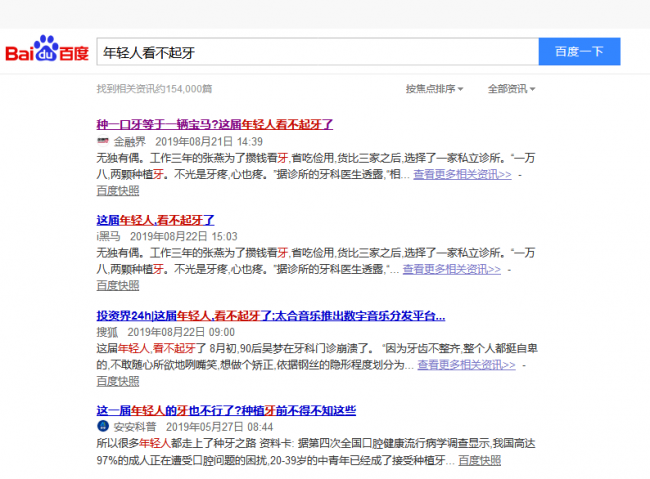Click the search box containing 年轻人看不起牙

(316, 52)
